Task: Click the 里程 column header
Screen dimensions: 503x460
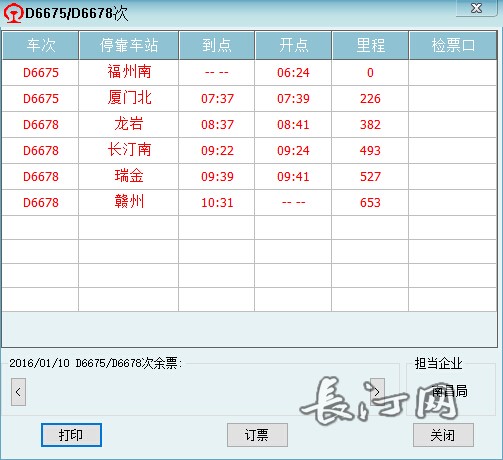Action: click(370, 45)
